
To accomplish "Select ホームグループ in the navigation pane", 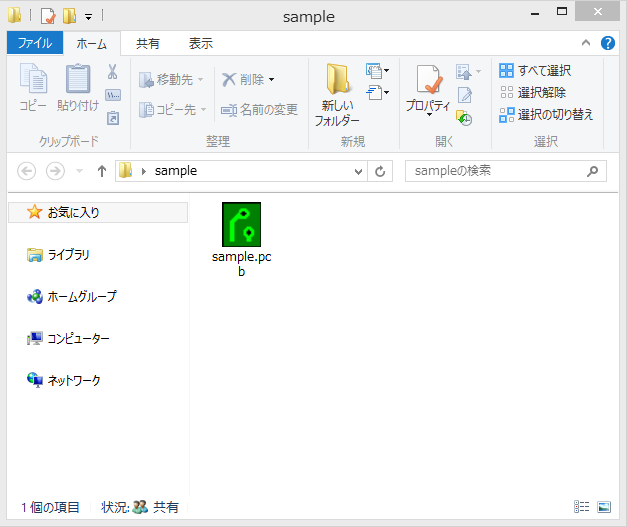I will coord(72,296).
